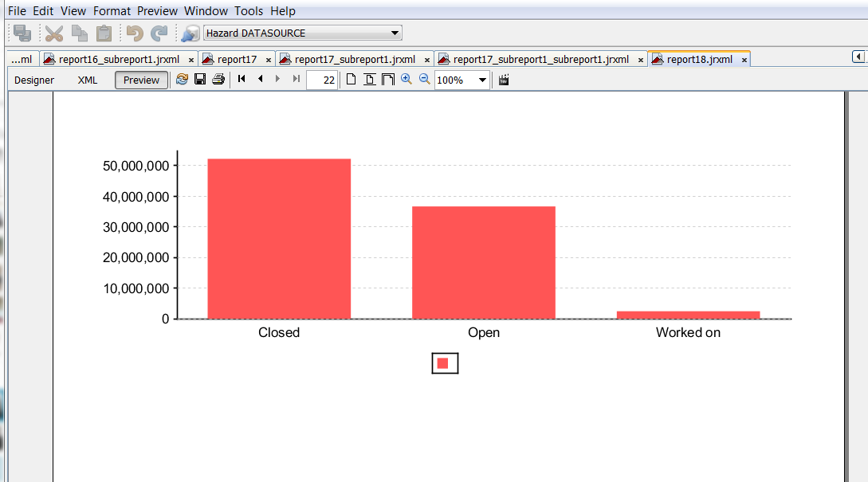Open the Format menu
Viewport: 868px width, 482px height.
click(112, 10)
